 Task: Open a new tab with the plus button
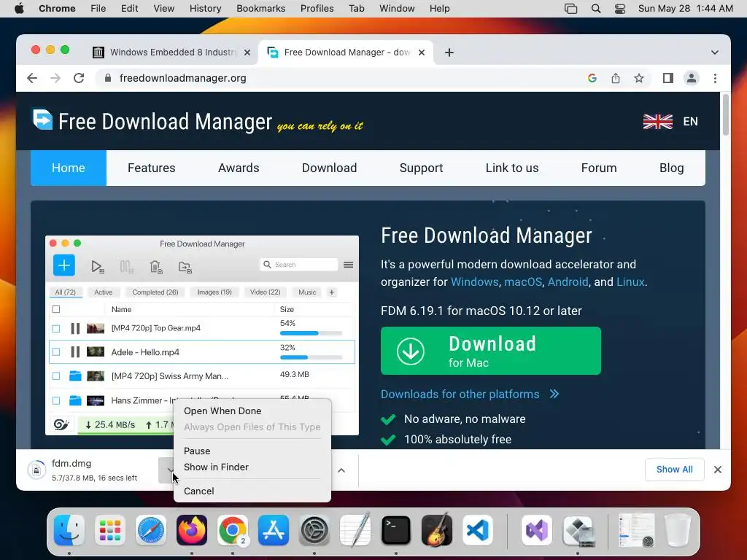[x=449, y=52]
